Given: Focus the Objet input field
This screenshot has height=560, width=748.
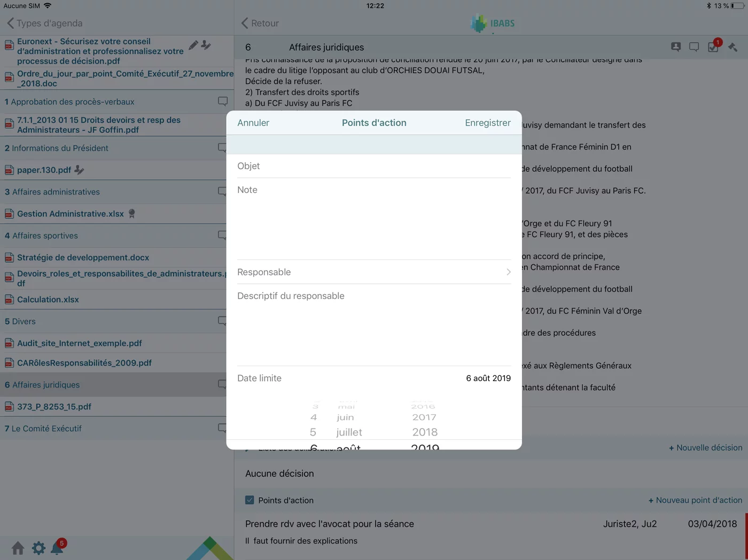Looking at the screenshot, I should pyautogui.click(x=374, y=166).
